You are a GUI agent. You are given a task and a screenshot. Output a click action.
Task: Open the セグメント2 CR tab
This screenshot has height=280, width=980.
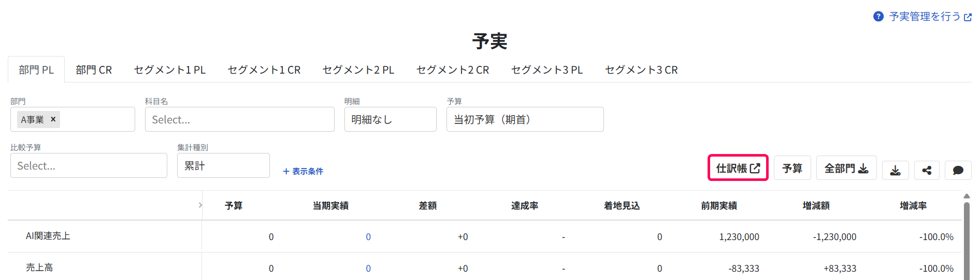[453, 70]
